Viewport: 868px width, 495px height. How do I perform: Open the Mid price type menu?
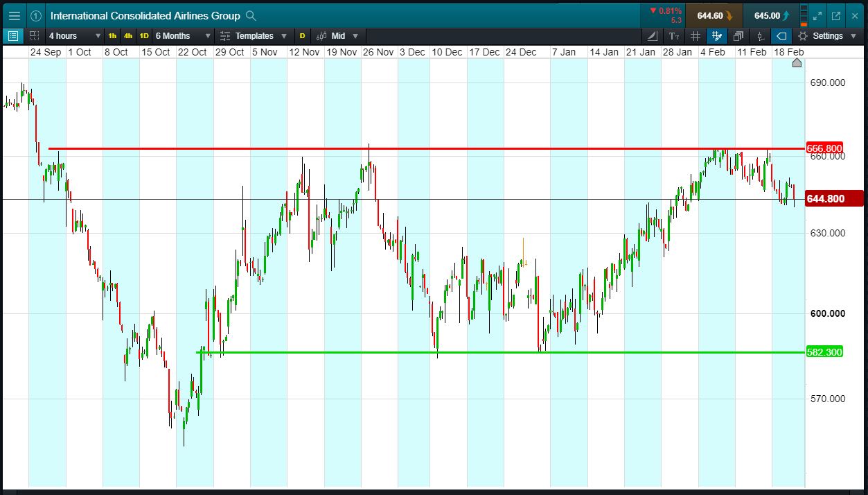(x=338, y=36)
